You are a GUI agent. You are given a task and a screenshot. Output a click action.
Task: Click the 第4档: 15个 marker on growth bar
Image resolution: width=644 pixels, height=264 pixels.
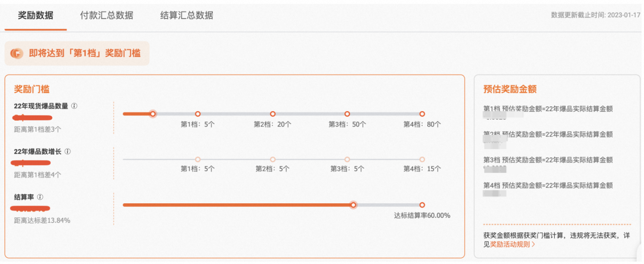pos(422,160)
